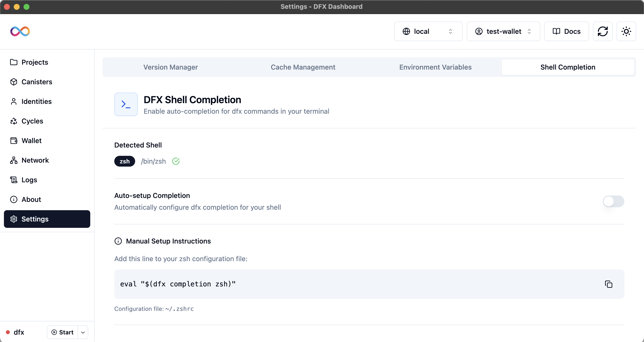
Task: Open the Environment Variables tab
Action: (435, 67)
